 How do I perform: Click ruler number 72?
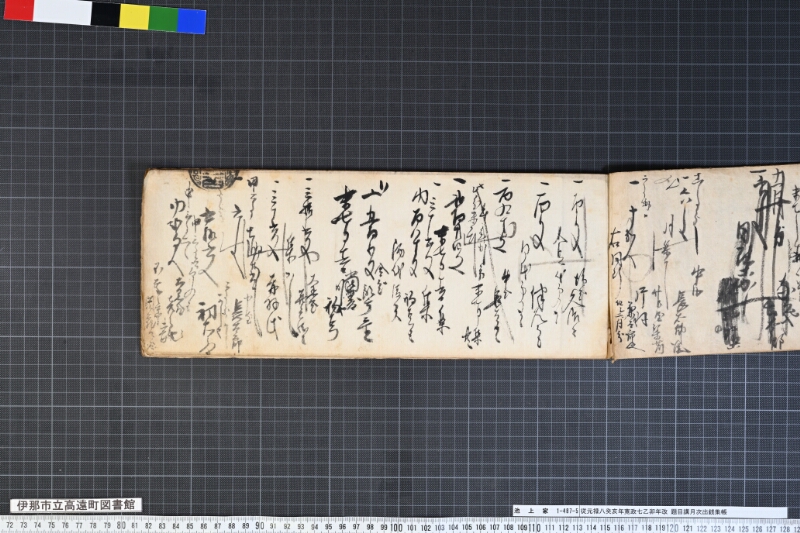click(10, 524)
